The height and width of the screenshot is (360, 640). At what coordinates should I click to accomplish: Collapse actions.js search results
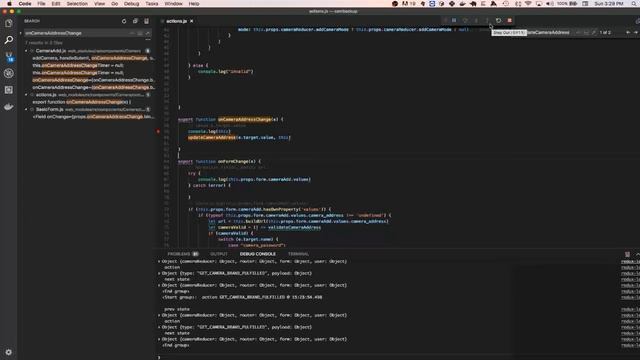(27, 95)
